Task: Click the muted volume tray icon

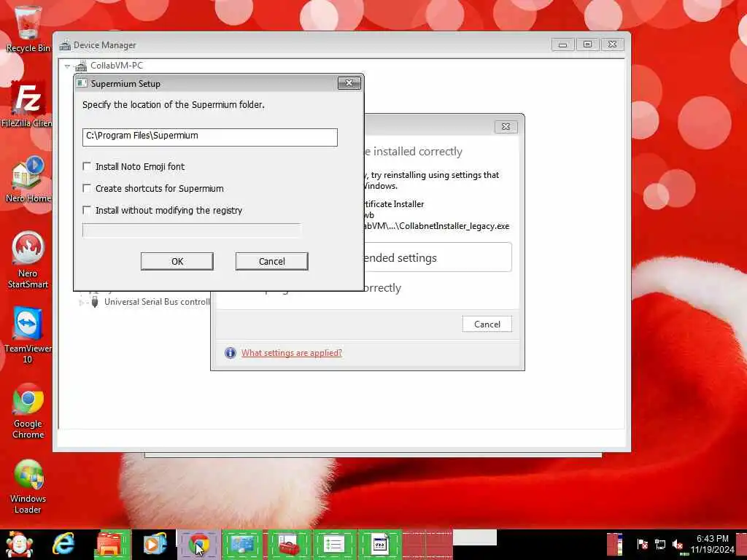Action: tap(678, 544)
